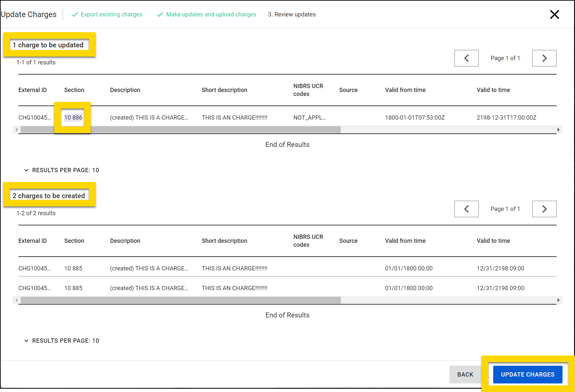The height and width of the screenshot is (392, 575).
Task: Click previous page arrow for charges to be created
Action: pyautogui.click(x=466, y=209)
